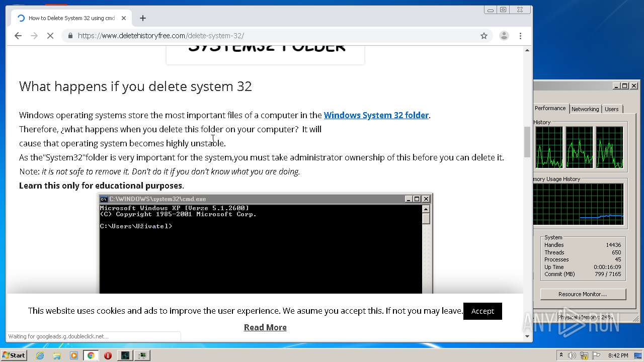Screen dimensions: 644x362
Task: Click the address bar URL
Action: point(161,36)
